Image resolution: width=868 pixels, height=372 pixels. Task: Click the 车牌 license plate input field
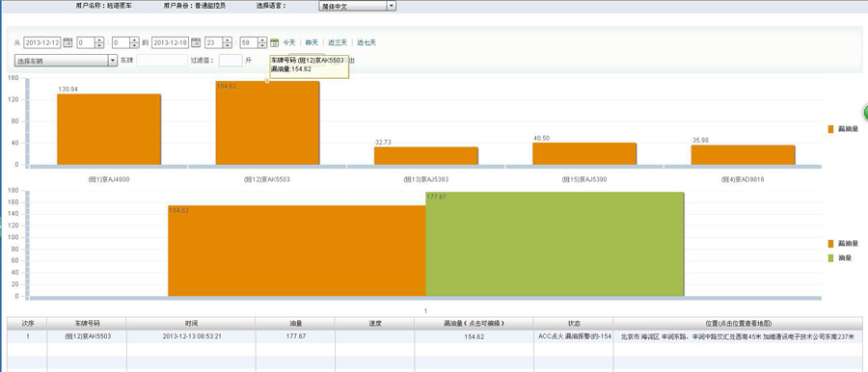(x=162, y=61)
